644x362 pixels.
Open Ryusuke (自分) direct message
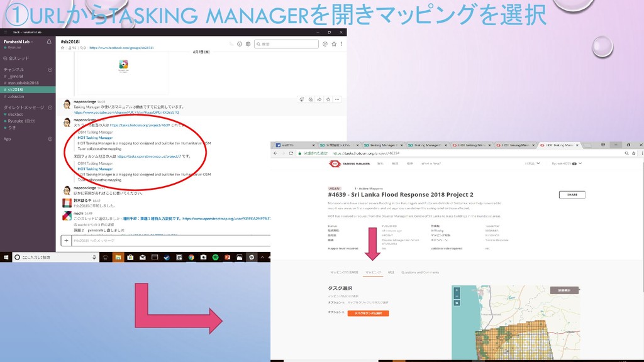19,121
